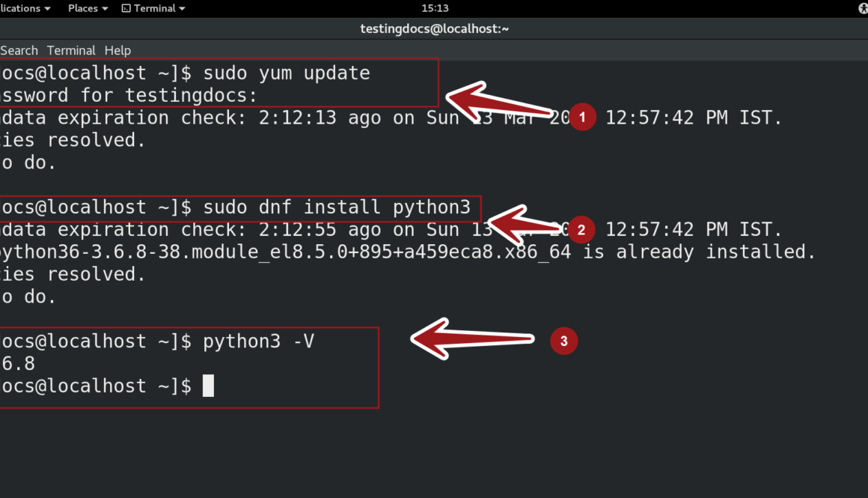This screenshot has width=868, height=498.
Task: Click the 'sudo yum update' command text
Action: (287, 73)
